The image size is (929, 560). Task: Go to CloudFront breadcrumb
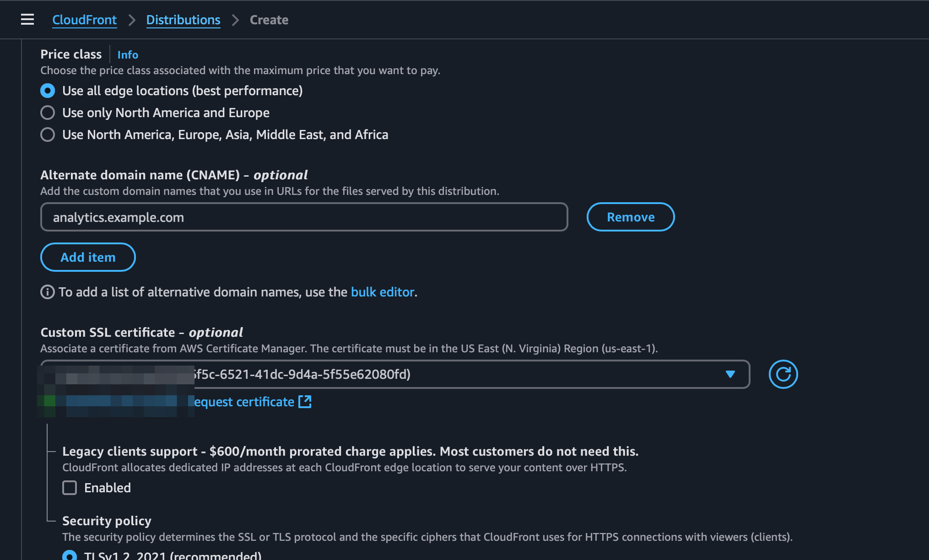[85, 20]
